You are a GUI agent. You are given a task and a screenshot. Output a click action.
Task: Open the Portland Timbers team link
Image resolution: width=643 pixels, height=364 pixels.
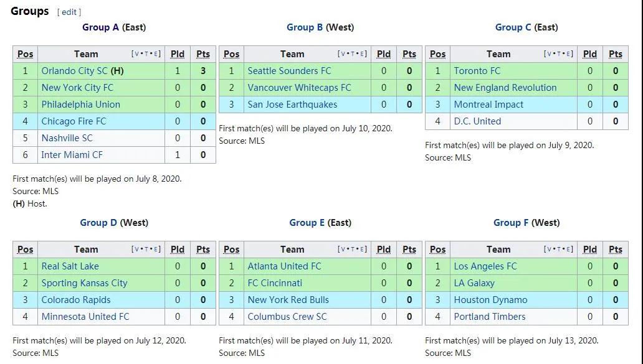(490, 317)
